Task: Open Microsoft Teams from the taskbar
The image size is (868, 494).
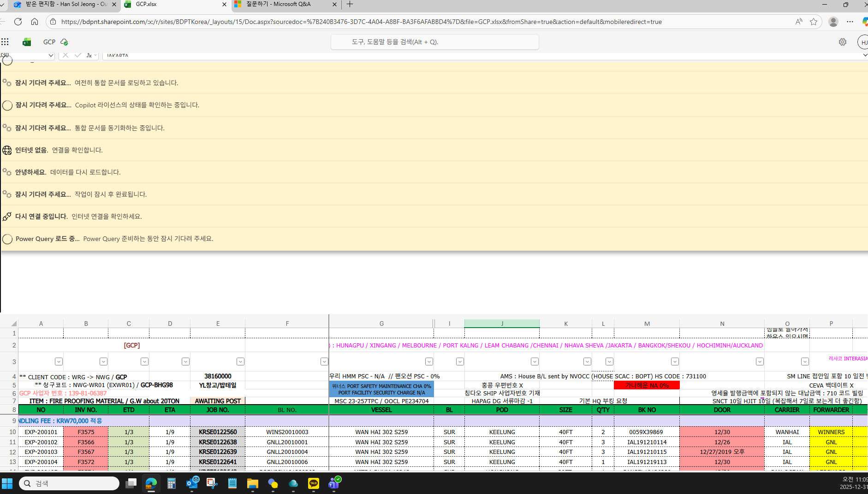Action: pos(334,483)
